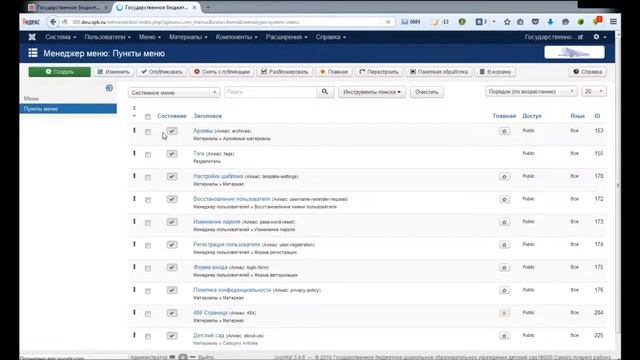
Task: Toggle home star for 404 Страница row
Action: (504, 313)
